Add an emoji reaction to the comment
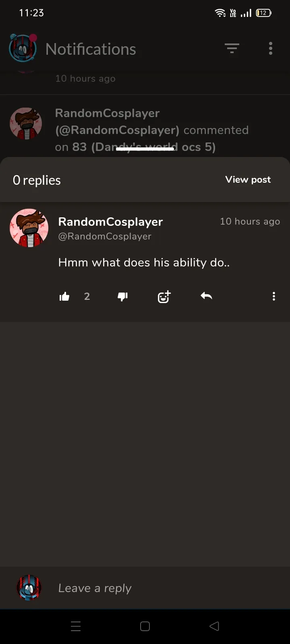 [x=164, y=297]
